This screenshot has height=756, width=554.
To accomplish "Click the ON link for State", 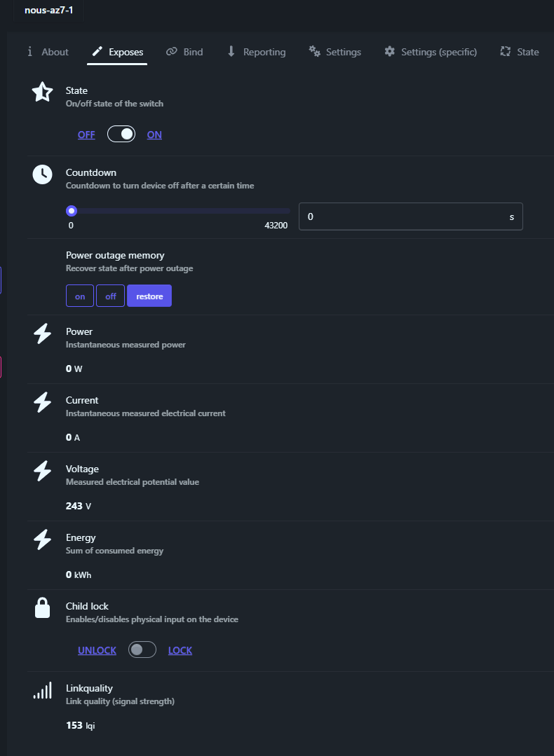I will point(154,135).
